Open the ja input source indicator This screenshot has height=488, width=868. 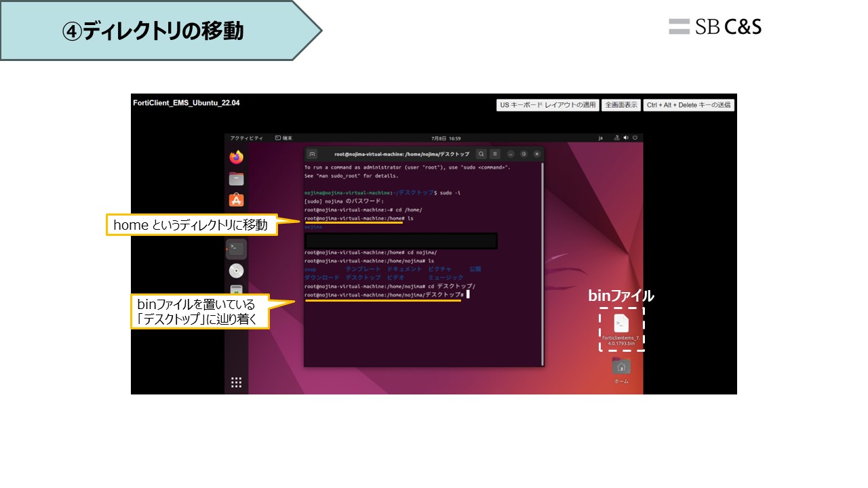pyautogui.click(x=600, y=138)
